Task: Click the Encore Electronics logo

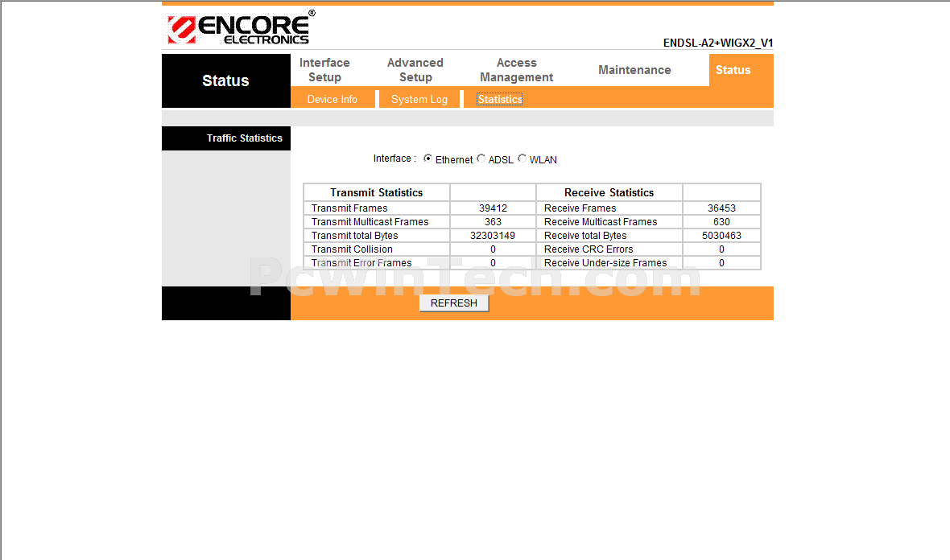Action: coord(242,28)
